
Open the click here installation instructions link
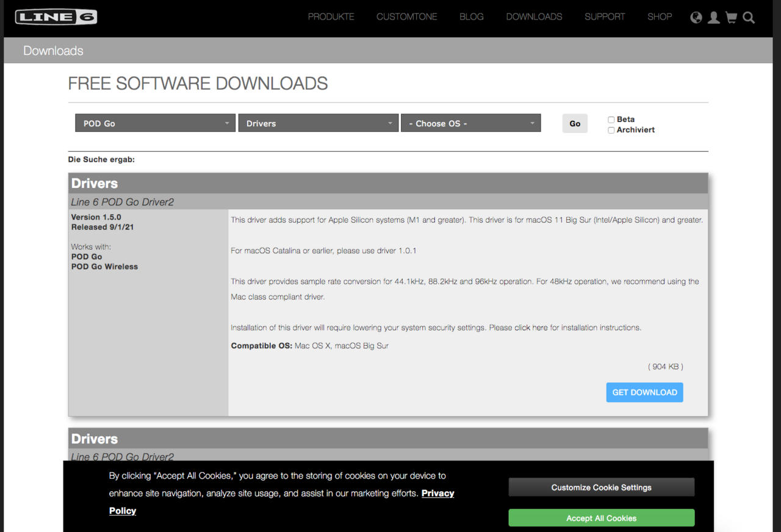tap(531, 328)
